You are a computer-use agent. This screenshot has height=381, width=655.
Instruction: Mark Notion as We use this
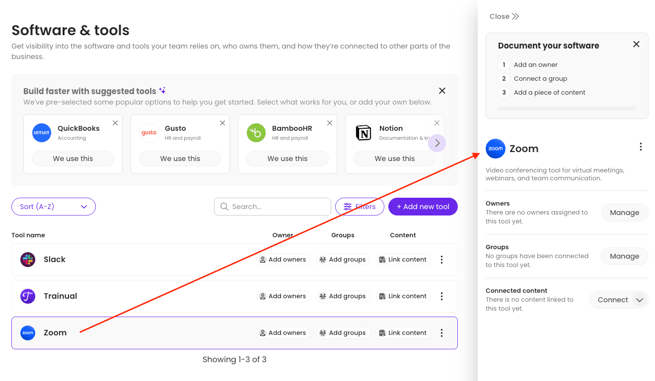pos(394,159)
